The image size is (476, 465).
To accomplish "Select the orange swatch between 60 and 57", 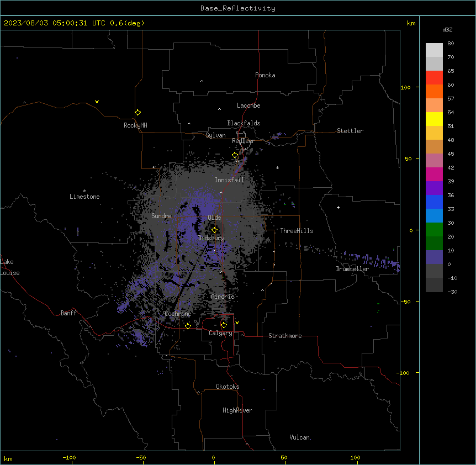I will (x=434, y=91).
